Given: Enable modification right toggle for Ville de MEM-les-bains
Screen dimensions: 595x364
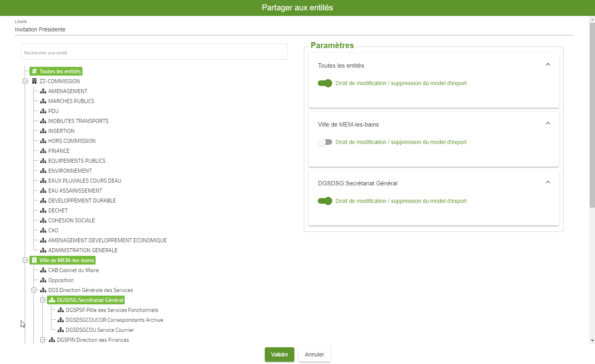Looking at the screenshot, I should point(325,142).
